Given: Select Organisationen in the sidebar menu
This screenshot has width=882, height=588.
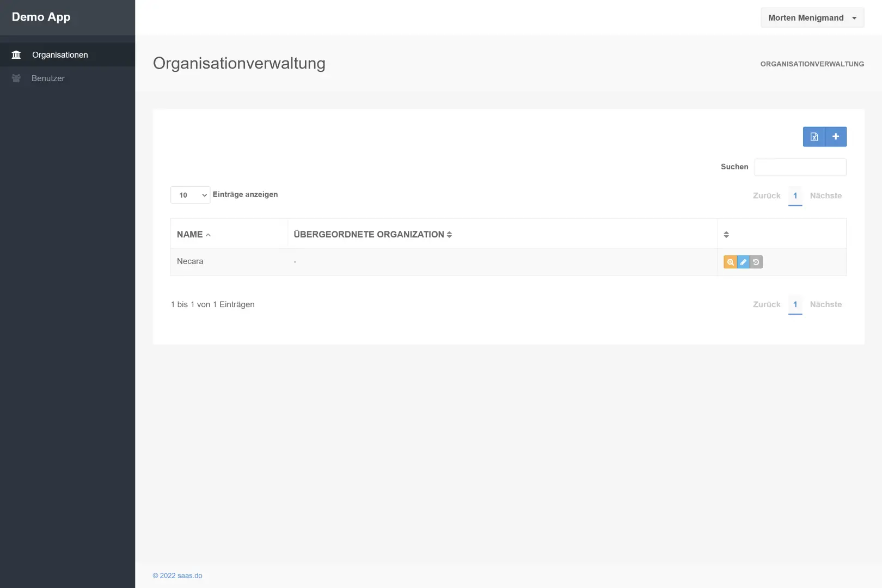Looking at the screenshot, I should tap(60, 55).
